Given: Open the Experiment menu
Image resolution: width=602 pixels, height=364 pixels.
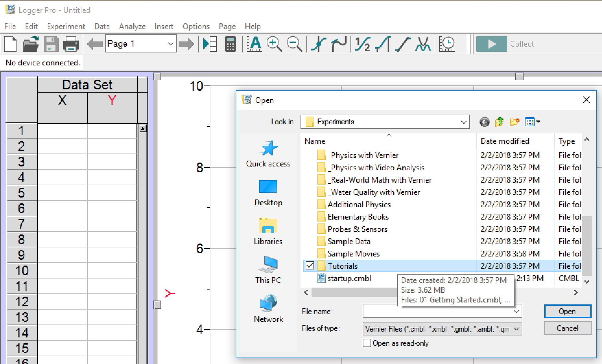Looking at the screenshot, I should [66, 26].
